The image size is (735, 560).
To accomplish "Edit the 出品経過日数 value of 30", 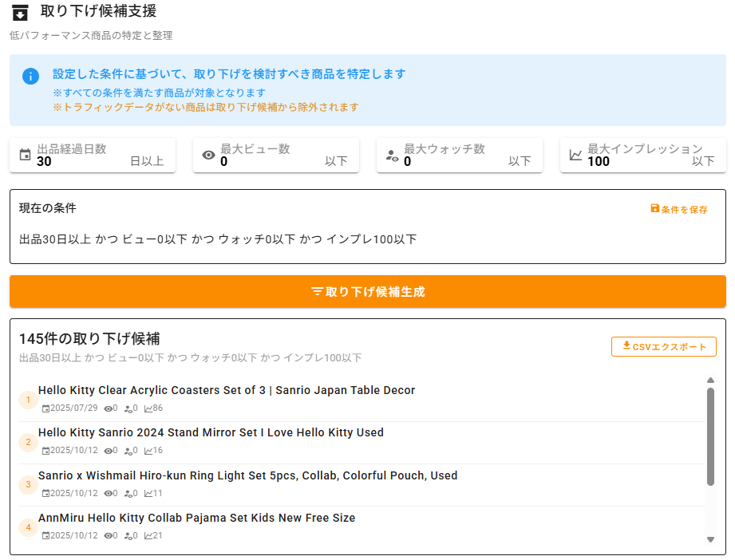I will pos(80,162).
